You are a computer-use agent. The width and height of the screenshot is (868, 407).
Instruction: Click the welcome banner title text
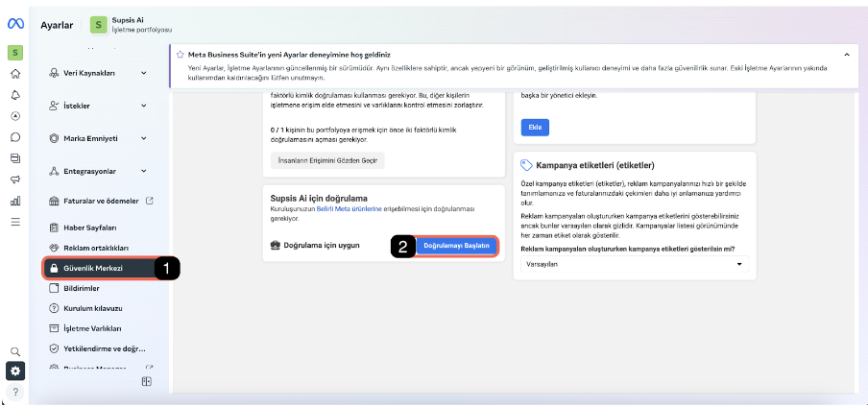(290, 55)
